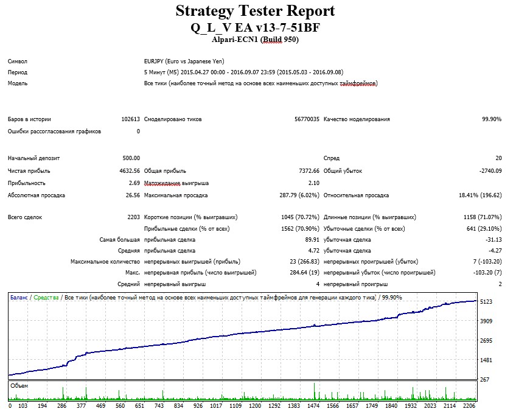This screenshot has width=516, height=420.
Task: Click "Убыточные сделки (% от всех)" label
Action: click(x=364, y=229)
